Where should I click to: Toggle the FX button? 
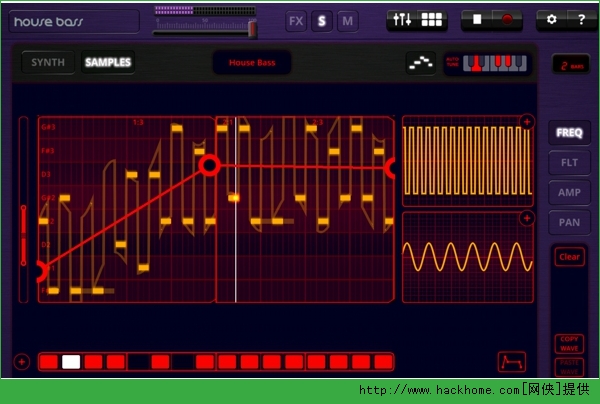pos(296,20)
